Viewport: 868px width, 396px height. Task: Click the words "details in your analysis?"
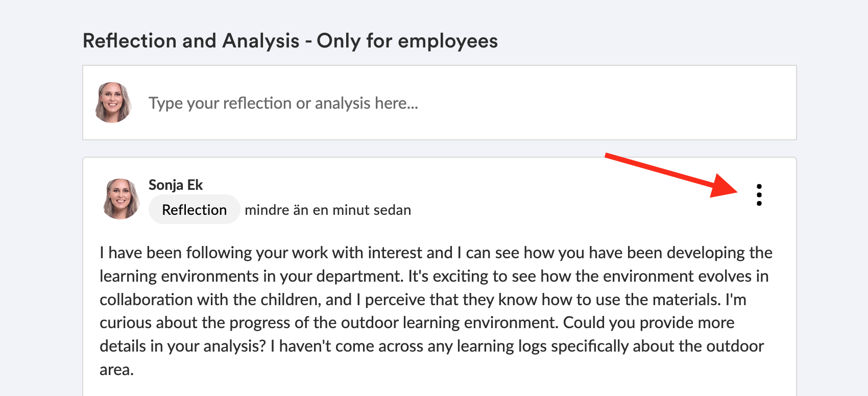coord(183,346)
